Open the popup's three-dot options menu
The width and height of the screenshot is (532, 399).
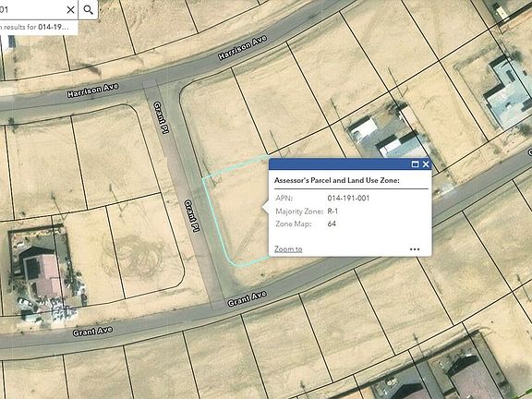[x=415, y=249]
